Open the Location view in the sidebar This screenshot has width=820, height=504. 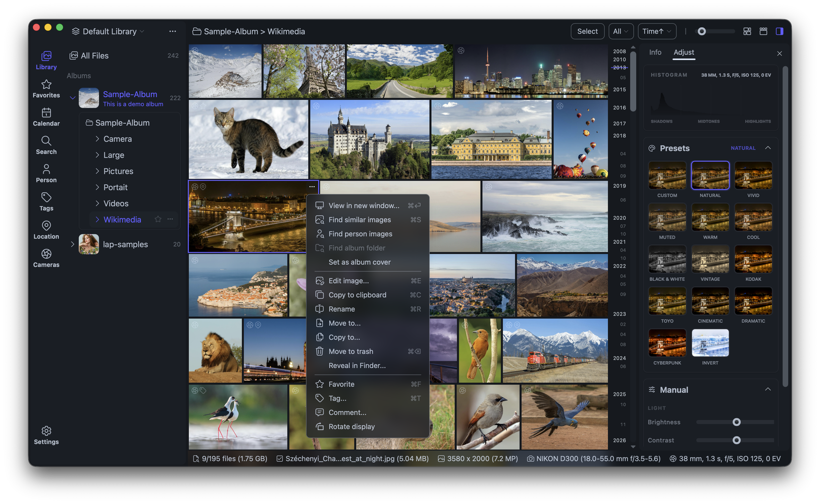click(46, 230)
